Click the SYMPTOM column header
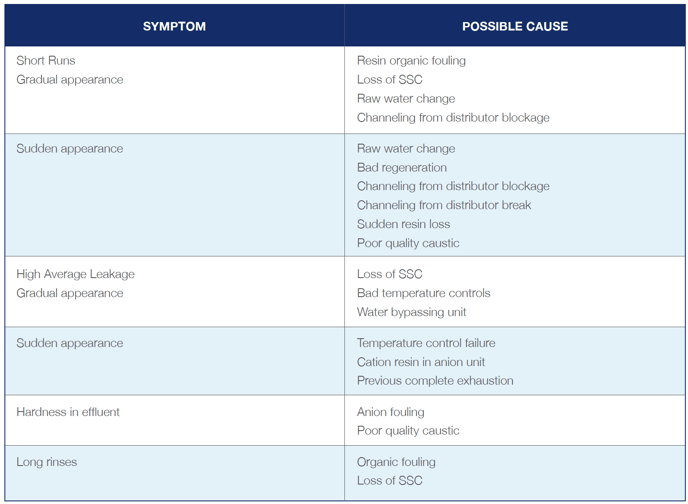The image size is (688, 504). point(174,26)
